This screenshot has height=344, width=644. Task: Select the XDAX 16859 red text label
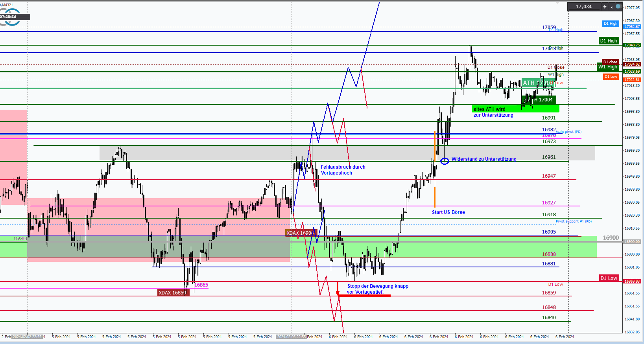173,292
